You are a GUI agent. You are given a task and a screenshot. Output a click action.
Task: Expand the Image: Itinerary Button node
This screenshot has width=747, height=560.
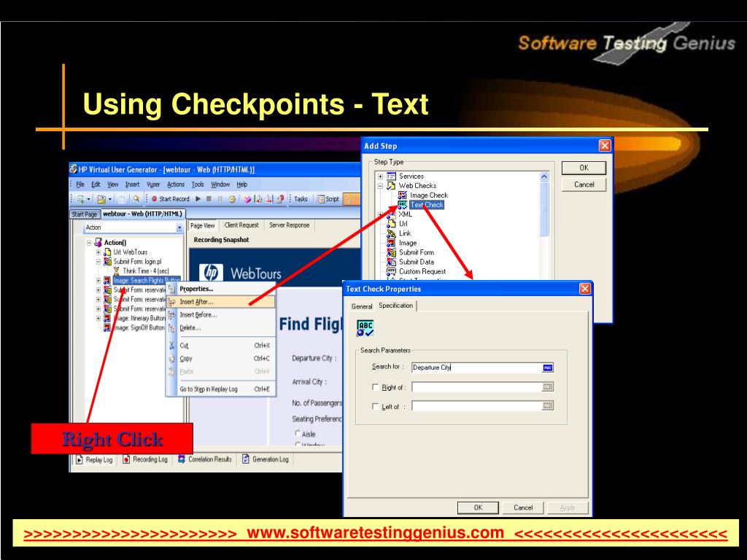tap(98, 318)
